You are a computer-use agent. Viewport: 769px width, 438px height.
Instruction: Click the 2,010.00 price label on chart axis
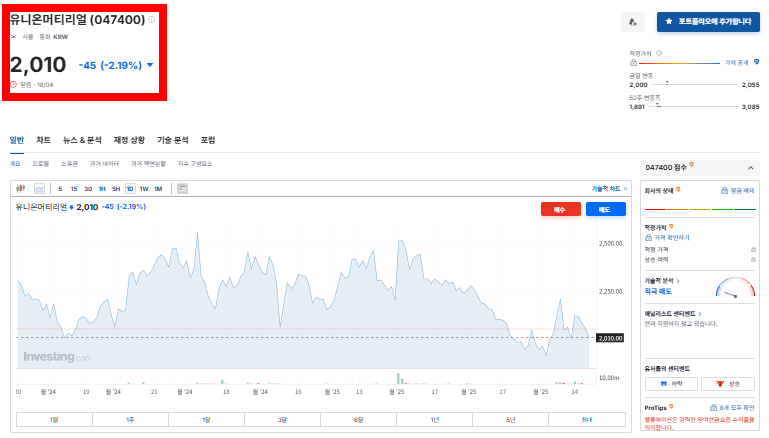[x=610, y=338]
